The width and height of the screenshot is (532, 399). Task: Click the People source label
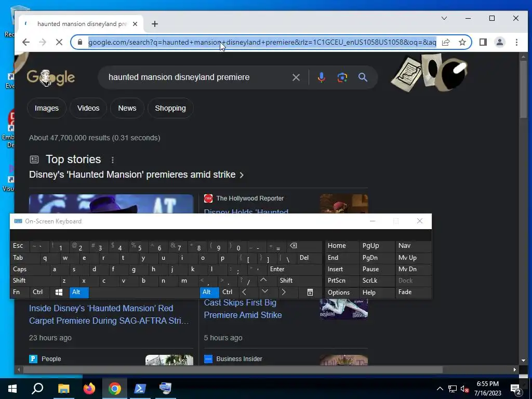51,358
